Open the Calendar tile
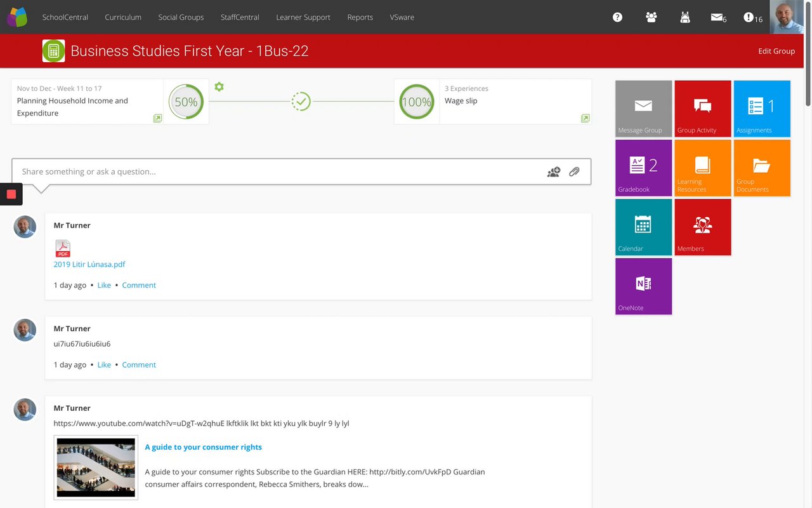The height and width of the screenshot is (508, 812). [643, 227]
